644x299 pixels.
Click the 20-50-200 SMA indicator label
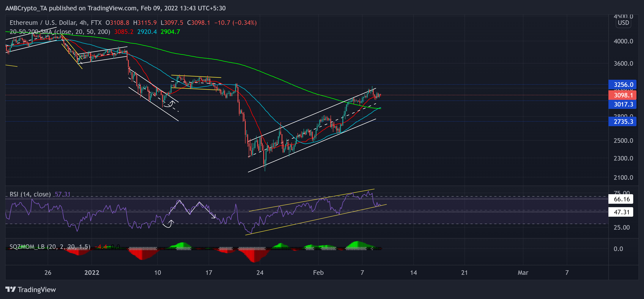(x=60, y=32)
